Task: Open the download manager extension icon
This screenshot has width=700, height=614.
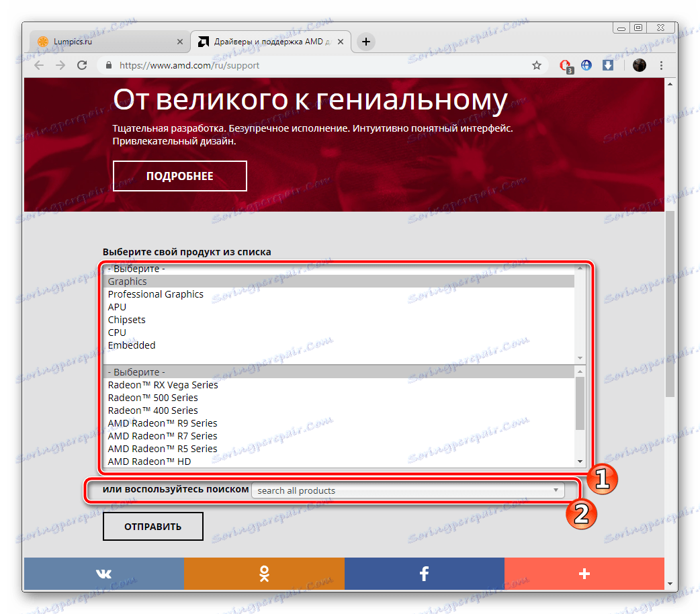Action: [607, 65]
